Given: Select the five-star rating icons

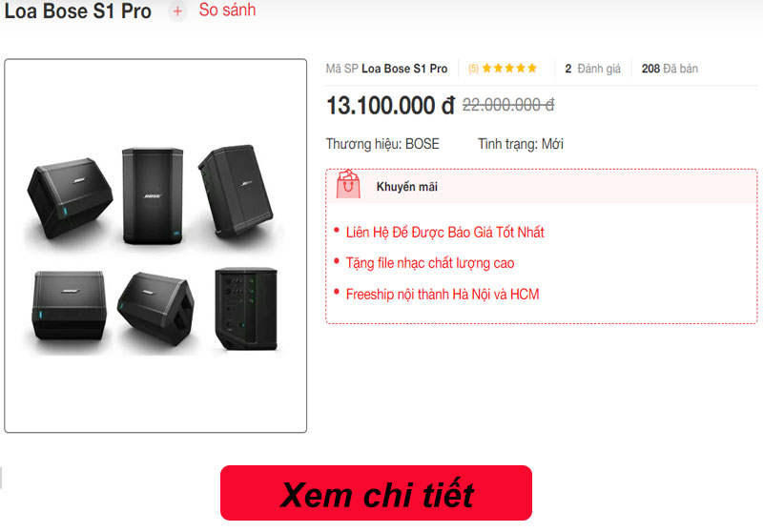Looking at the screenshot, I should pos(509,68).
